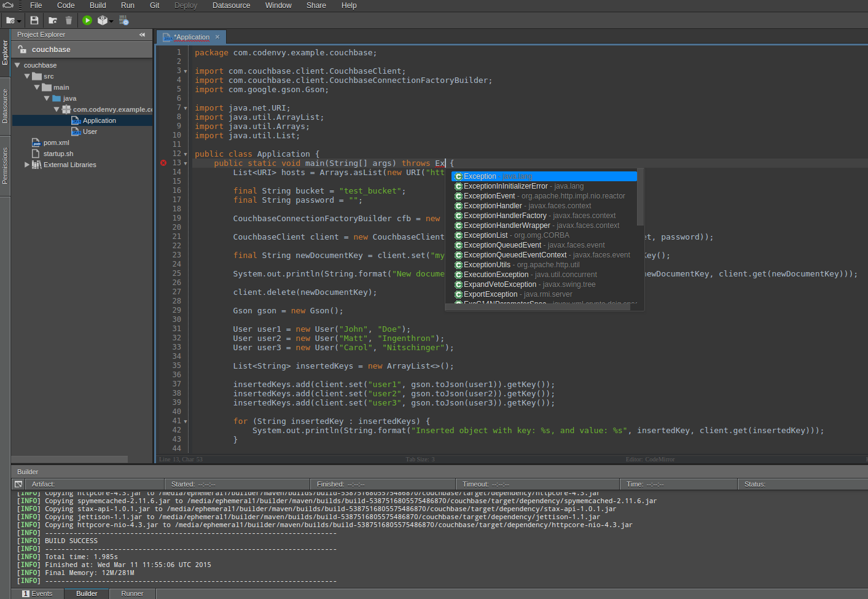
Task: Open the new project folder dropdown arrow
Action: click(19, 22)
